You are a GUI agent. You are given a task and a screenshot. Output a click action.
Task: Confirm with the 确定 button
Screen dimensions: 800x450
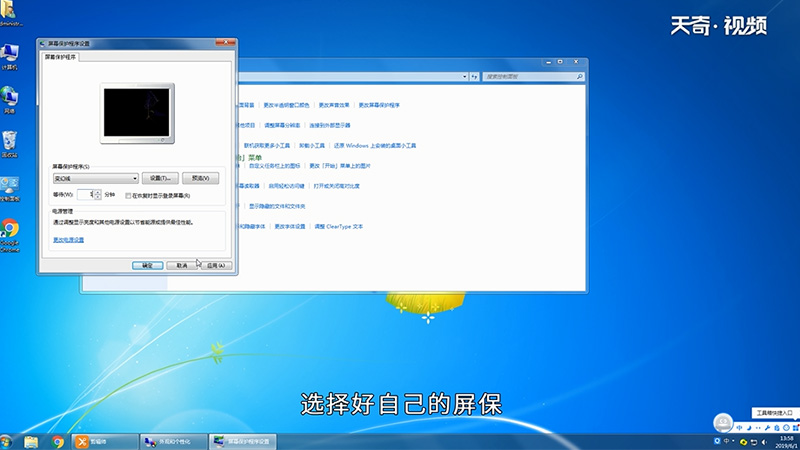(147, 265)
